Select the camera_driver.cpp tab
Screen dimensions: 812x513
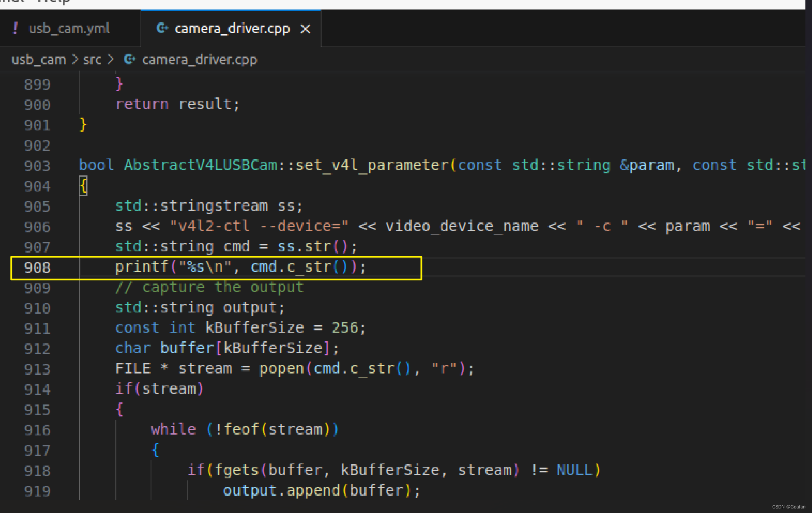[x=232, y=28]
